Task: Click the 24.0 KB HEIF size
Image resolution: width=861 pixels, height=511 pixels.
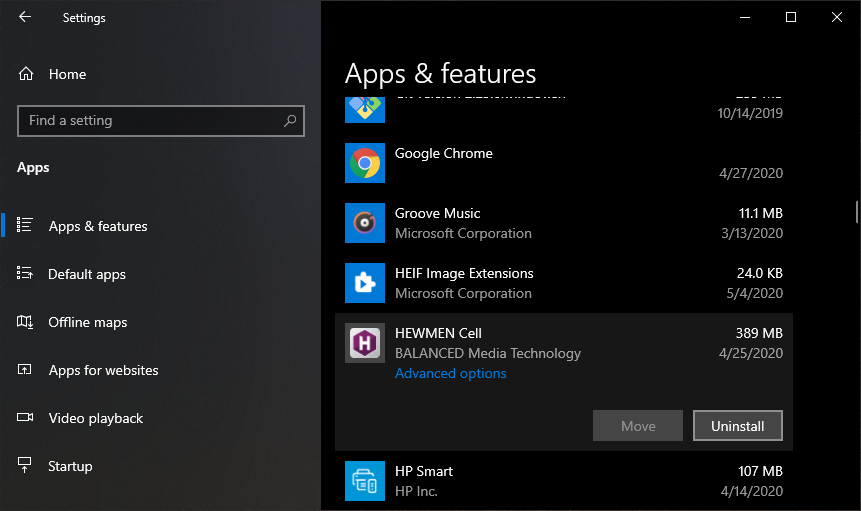Action: click(x=759, y=273)
